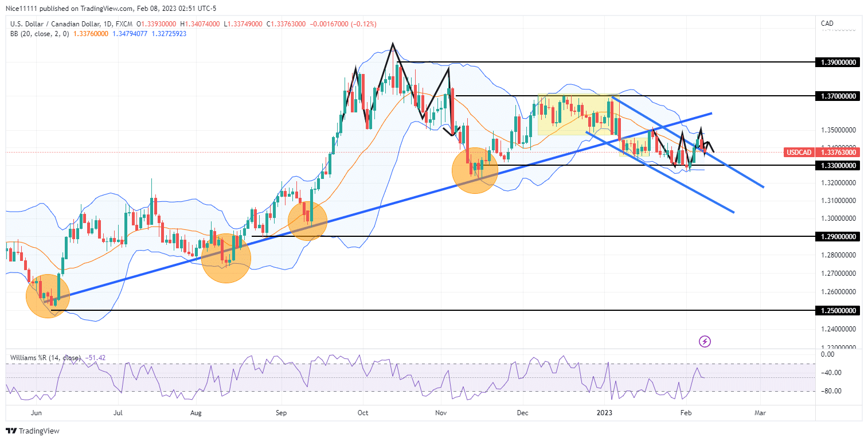
Task: Click the Dec label on the time axis
Action: pos(522,412)
